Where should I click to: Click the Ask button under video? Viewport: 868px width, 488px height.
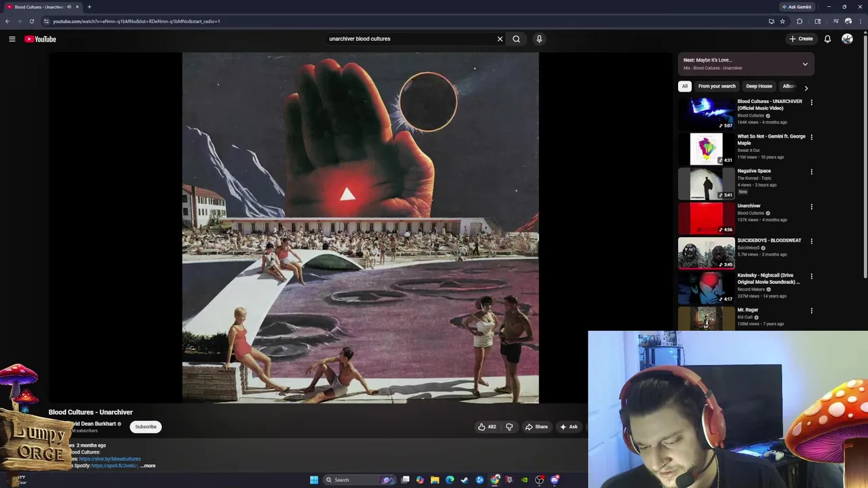[x=568, y=427]
